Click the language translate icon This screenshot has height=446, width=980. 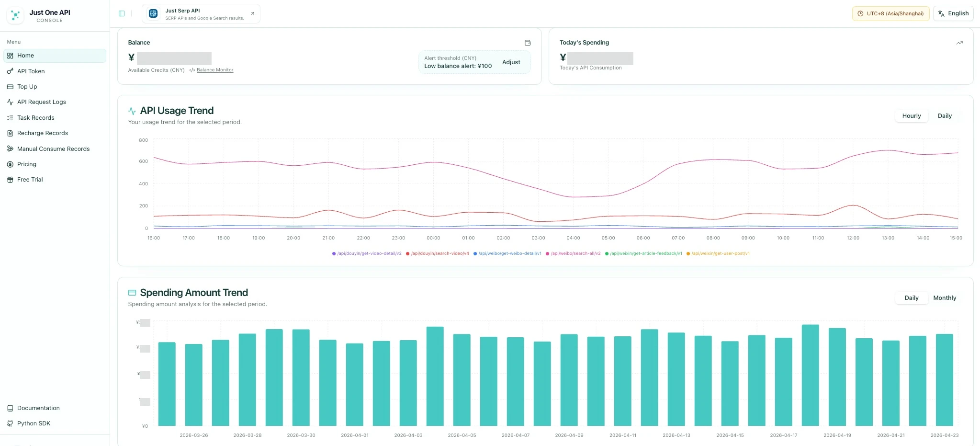(941, 13)
